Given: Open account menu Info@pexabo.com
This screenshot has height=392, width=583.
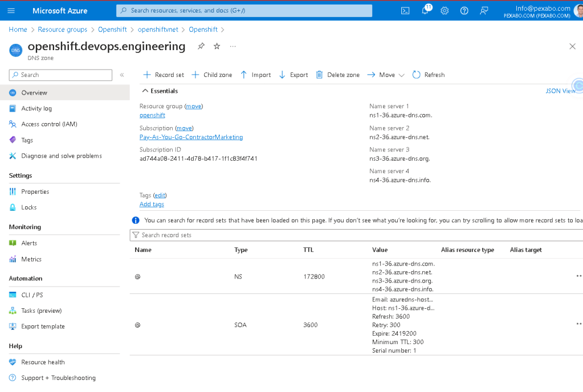Looking at the screenshot, I should [542, 11].
